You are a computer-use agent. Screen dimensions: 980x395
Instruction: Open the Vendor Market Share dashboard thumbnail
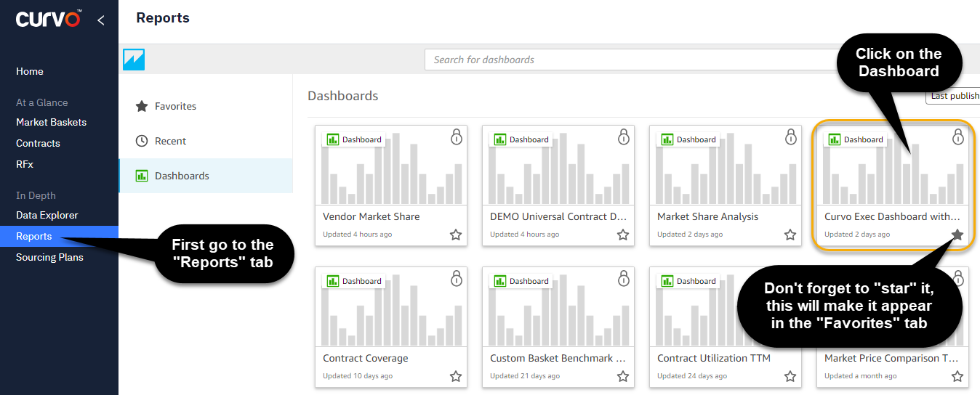[x=393, y=166]
